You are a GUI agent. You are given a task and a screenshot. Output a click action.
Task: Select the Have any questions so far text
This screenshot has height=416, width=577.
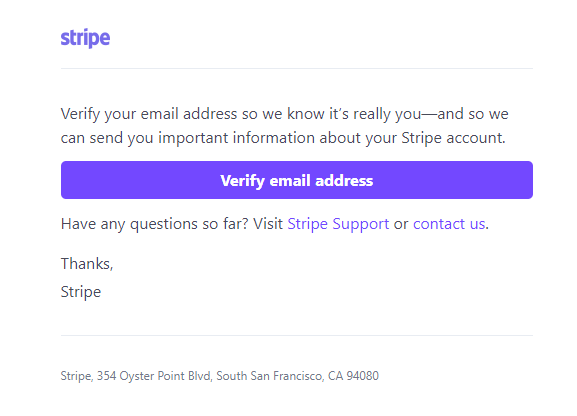pyautogui.click(x=155, y=224)
